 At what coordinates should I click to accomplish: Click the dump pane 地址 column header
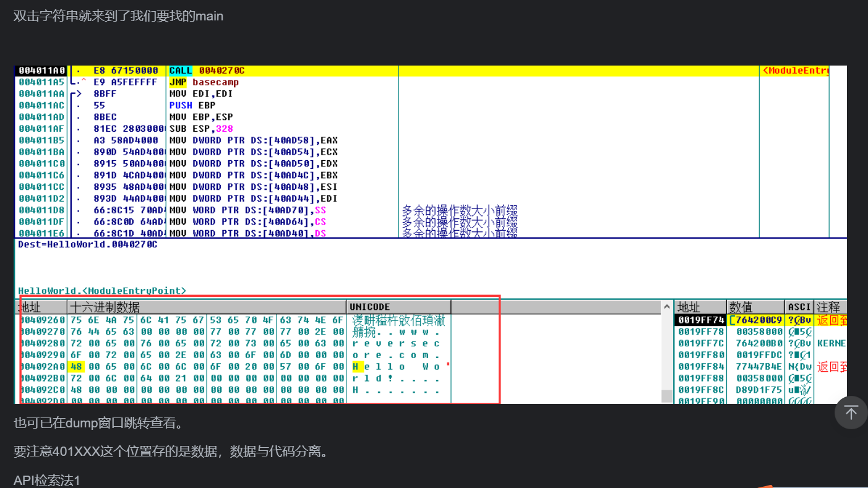point(30,307)
